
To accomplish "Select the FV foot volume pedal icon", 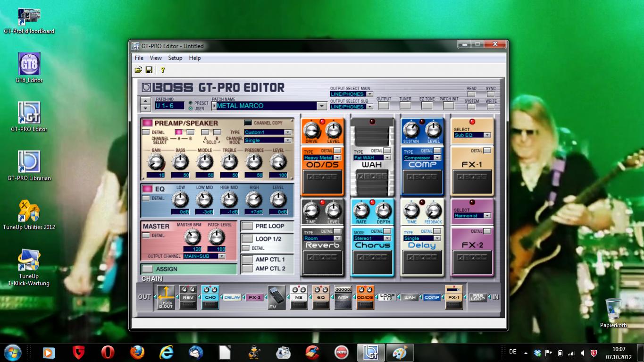I will pyautogui.click(x=276, y=297).
